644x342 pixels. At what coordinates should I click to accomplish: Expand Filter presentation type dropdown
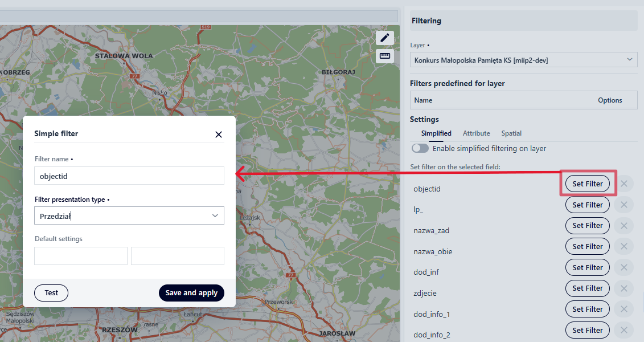(129, 215)
